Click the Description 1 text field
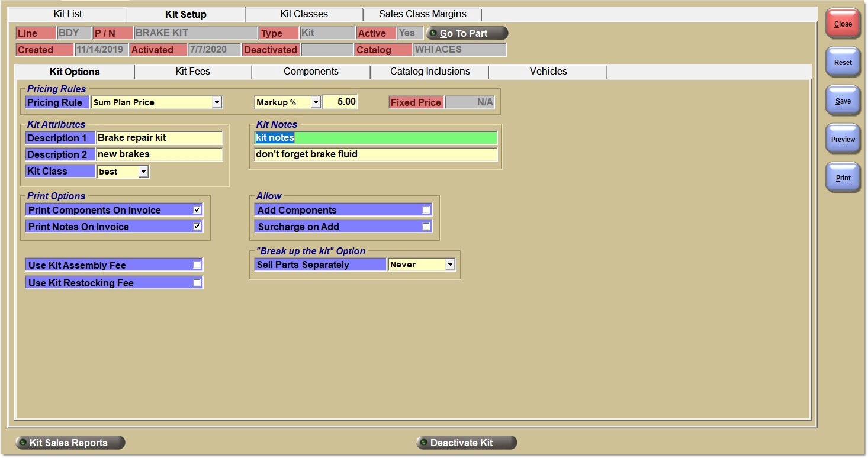868x458 pixels. pyautogui.click(x=159, y=138)
